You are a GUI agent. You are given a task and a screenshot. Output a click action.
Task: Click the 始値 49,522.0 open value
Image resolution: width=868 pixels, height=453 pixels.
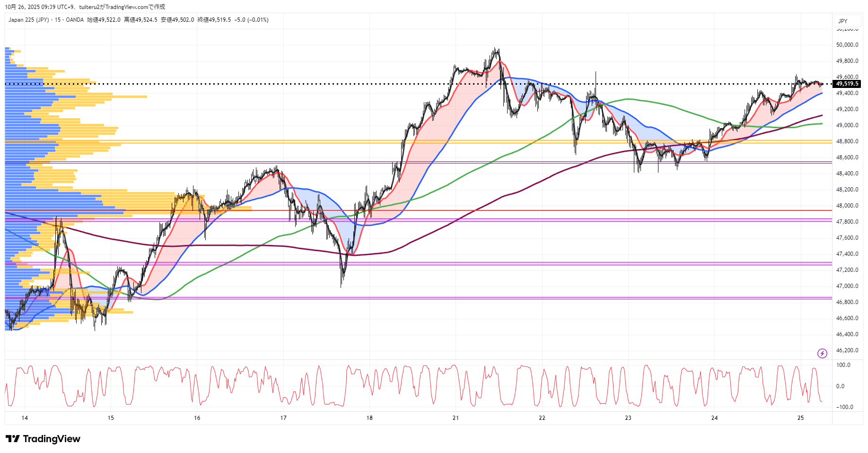tap(104, 20)
